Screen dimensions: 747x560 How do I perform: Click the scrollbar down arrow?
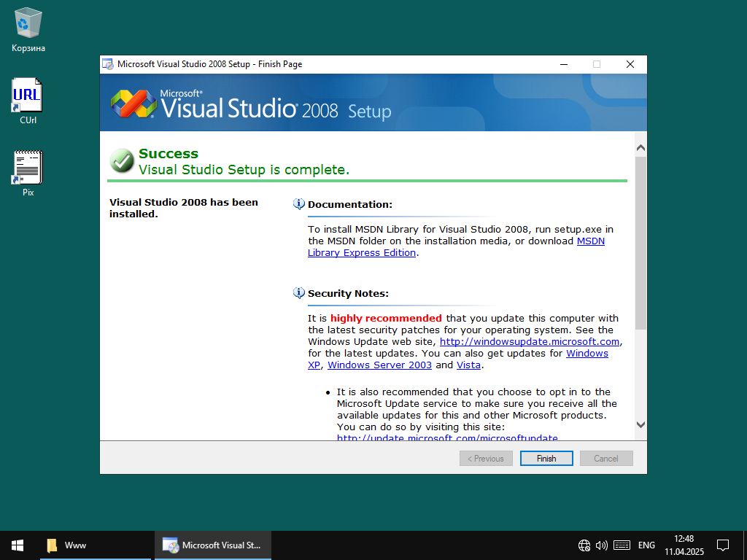tap(640, 424)
